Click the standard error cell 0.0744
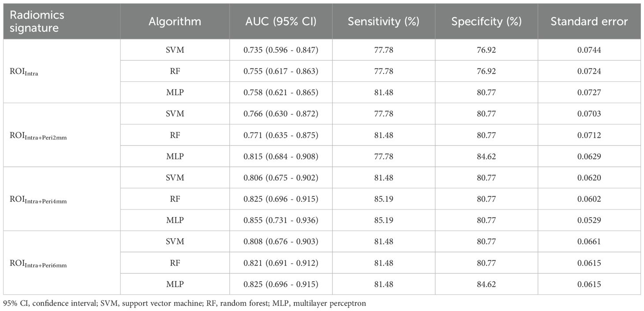 click(x=589, y=50)
